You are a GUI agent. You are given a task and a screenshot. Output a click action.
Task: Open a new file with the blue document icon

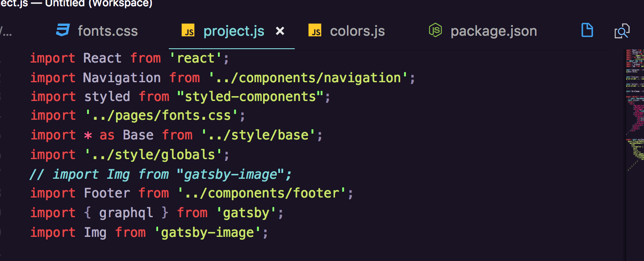tap(587, 30)
